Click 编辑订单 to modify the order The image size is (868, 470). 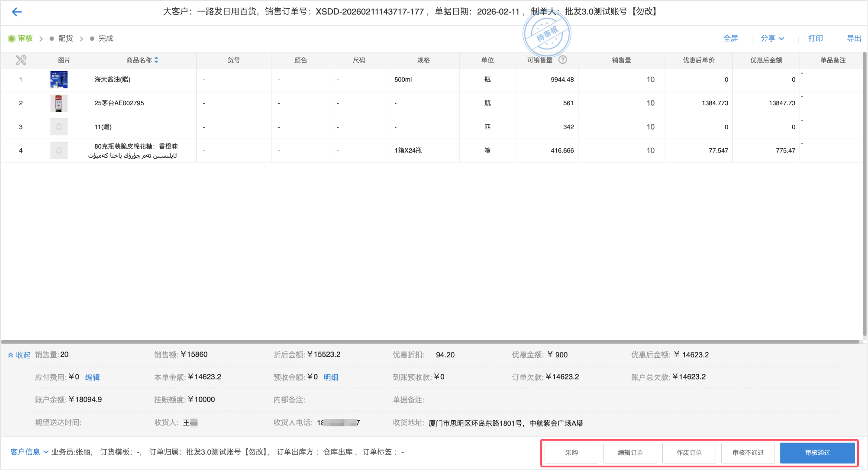630,452
